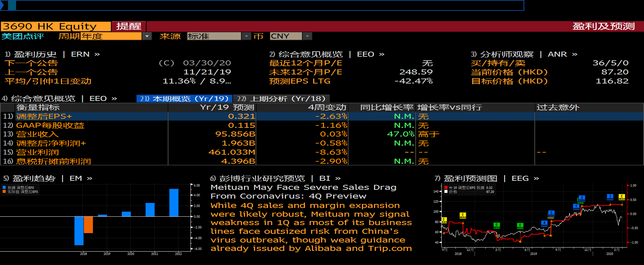Viewport: 644px width, 265px height.
Task: Select the 调整后净利润+ row
Action: click(322, 143)
